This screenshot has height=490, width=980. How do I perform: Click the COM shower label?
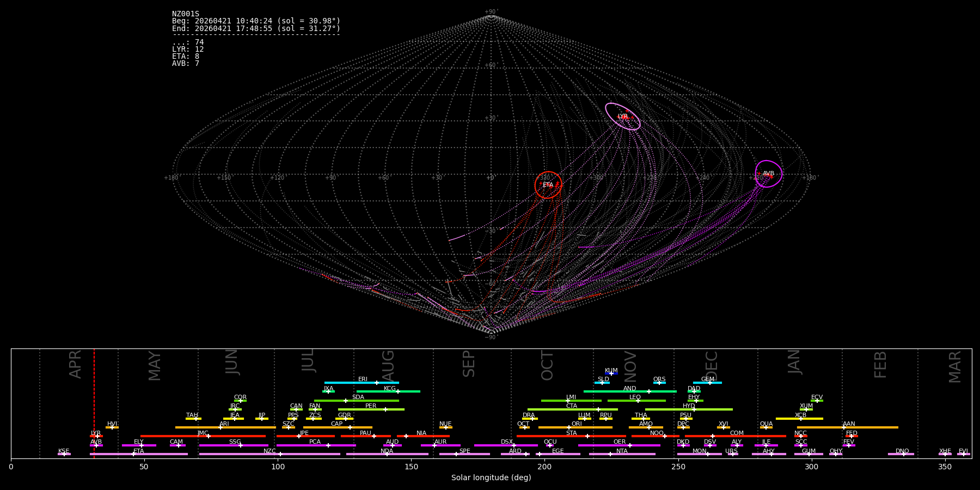coord(737,433)
